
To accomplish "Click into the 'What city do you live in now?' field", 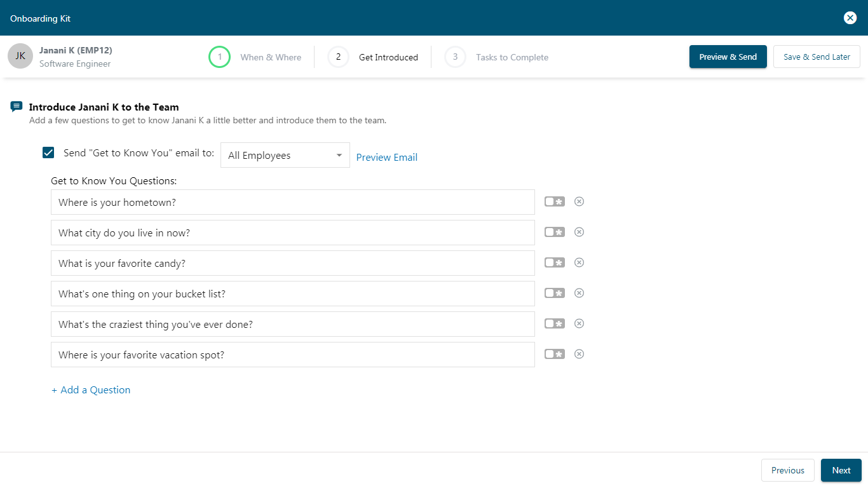I will pos(293,233).
